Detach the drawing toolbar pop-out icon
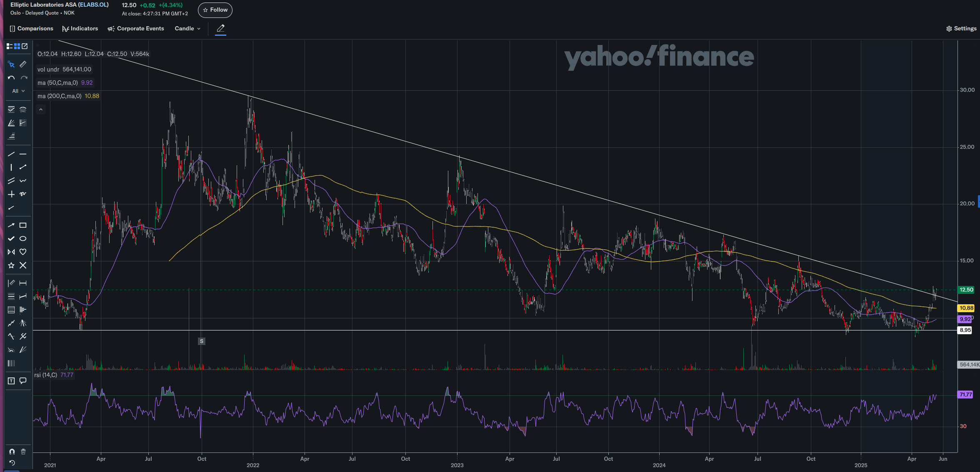 coord(25,46)
